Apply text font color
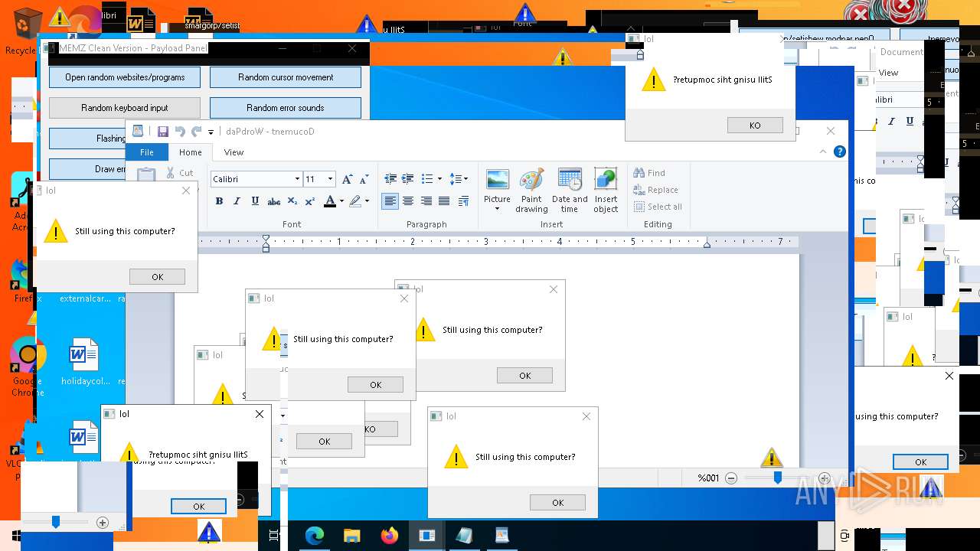Image resolution: width=980 pixels, height=551 pixels. [330, 201]
